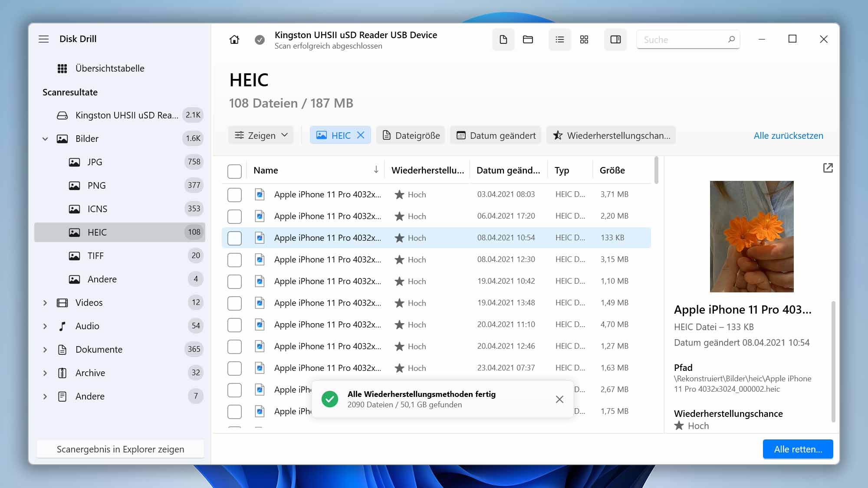This screenshot has height=488, width=868.
Task: Open the Wiederherstellungschancen filter
Action: 611,135
